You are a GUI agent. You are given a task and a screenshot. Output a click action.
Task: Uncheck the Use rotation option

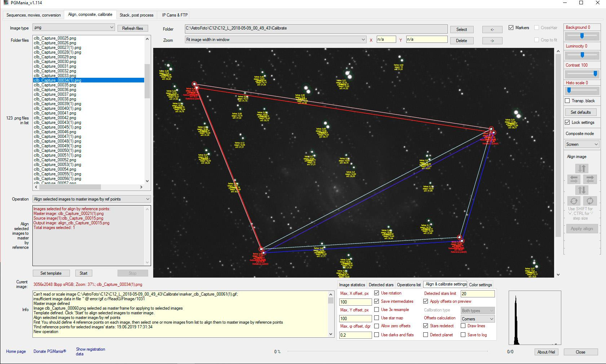[376, 293]
